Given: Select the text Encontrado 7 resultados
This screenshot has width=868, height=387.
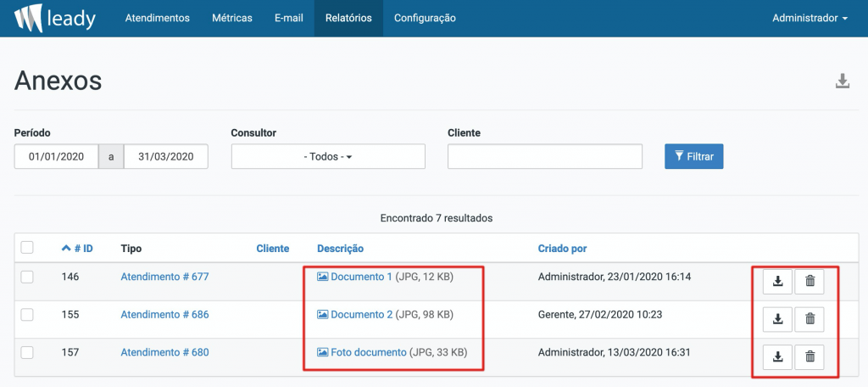Looking at the screenshot, I should (437, 218).
